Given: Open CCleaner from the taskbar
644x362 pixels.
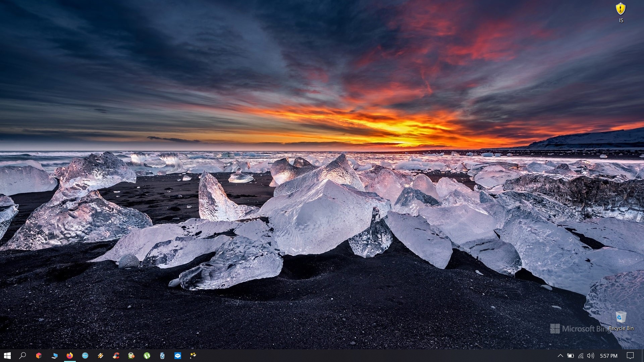Looking at the screenshot, I should point(116,355).
